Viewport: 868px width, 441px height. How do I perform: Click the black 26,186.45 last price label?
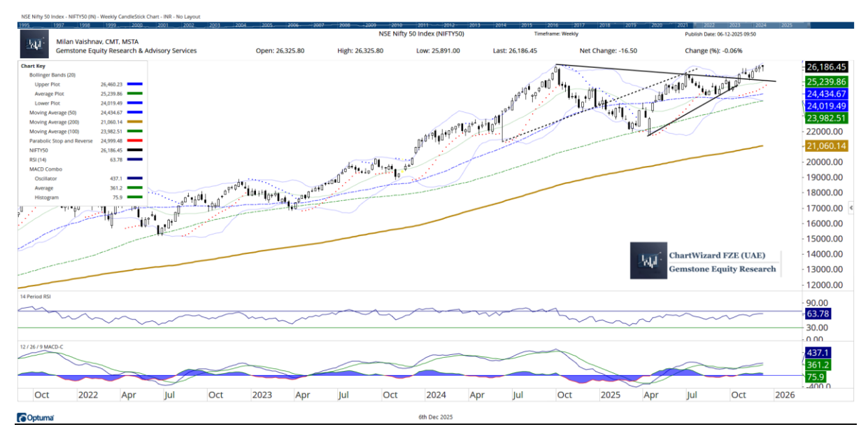(826, 67)
